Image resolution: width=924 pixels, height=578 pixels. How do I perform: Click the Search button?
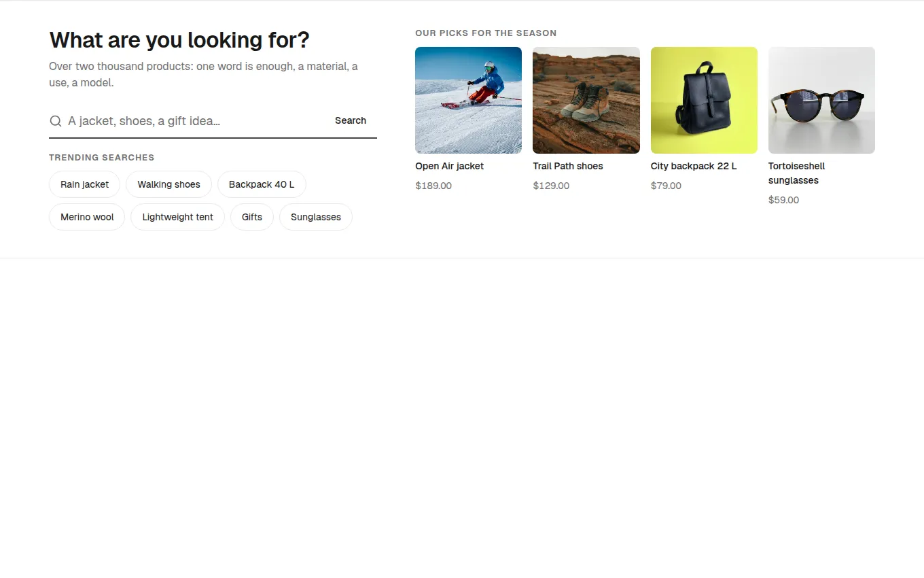pos(351,120)
